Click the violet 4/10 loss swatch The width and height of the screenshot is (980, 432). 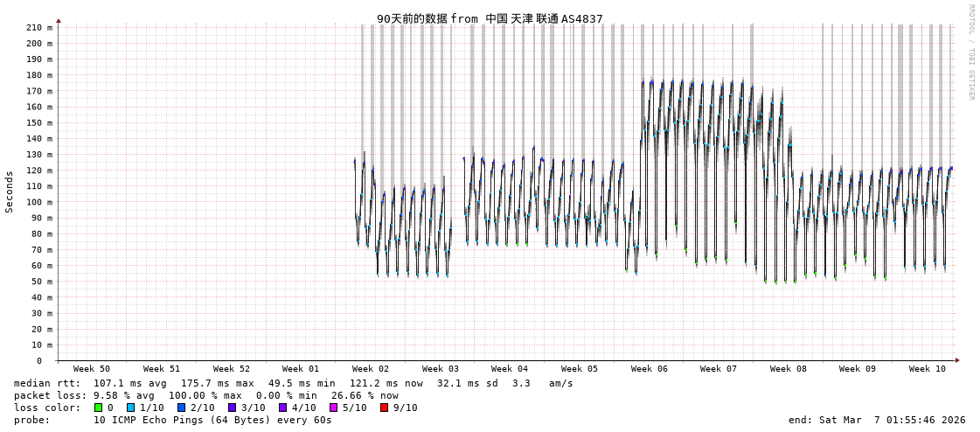[x=282, y=408]
